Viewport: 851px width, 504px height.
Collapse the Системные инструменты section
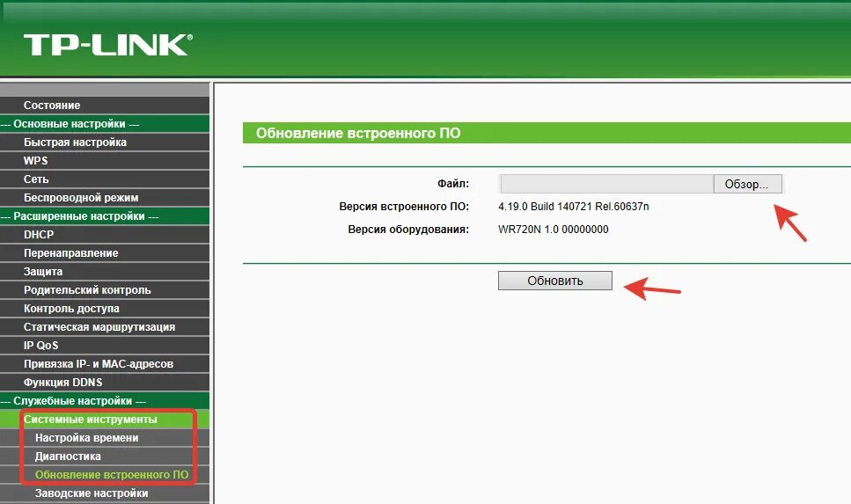[105, 419]
